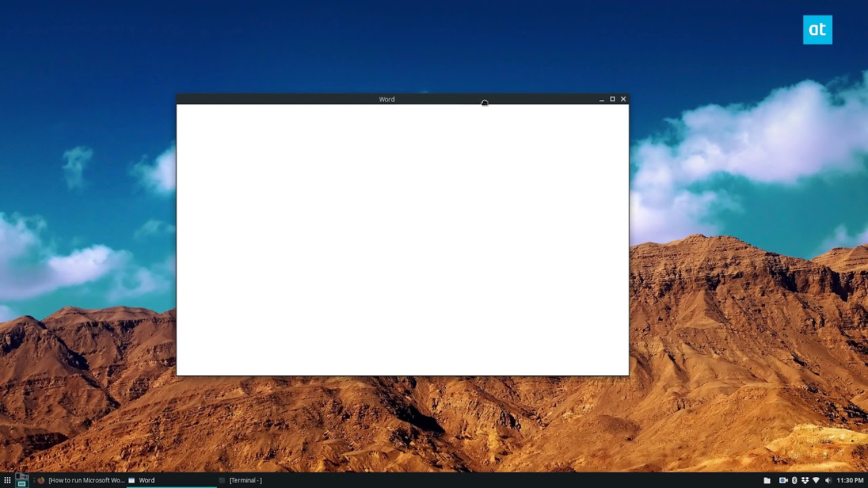The image size is (868, 488).
Task: Select the Word taskbar entry
Action: pos(172,481)
